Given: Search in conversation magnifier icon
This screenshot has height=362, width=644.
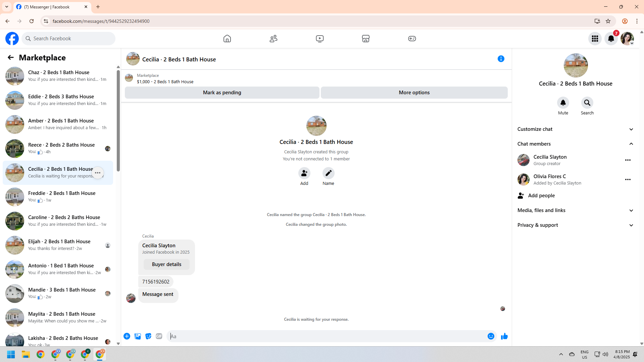Looking at the screenshot, I should (587, 103).
